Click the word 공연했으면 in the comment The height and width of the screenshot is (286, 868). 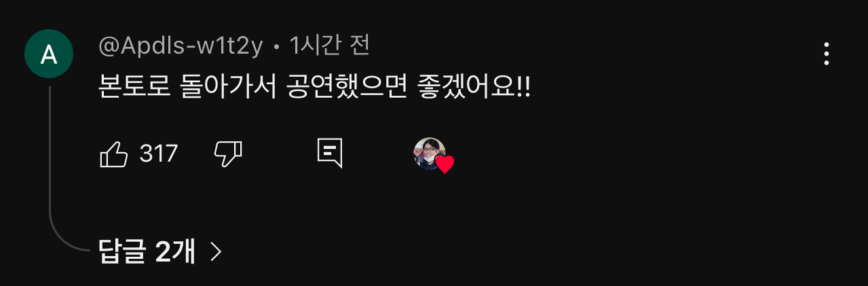click(345, 86)
